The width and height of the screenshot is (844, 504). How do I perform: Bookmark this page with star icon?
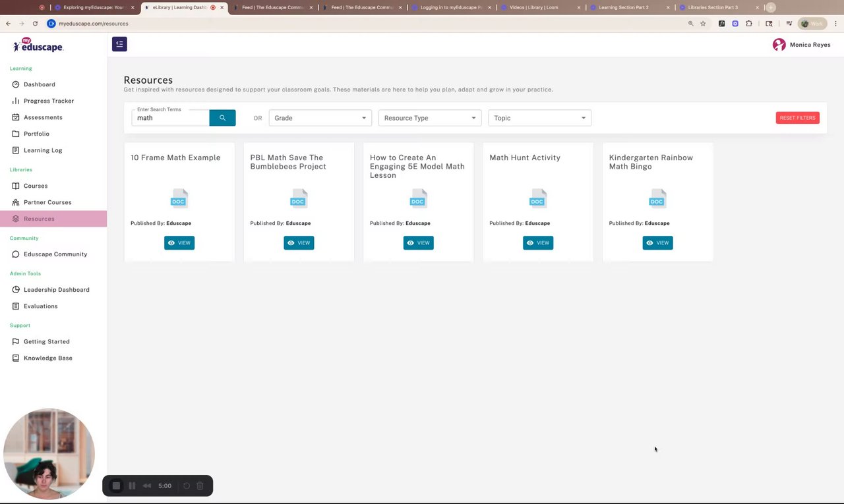point(703,24)
